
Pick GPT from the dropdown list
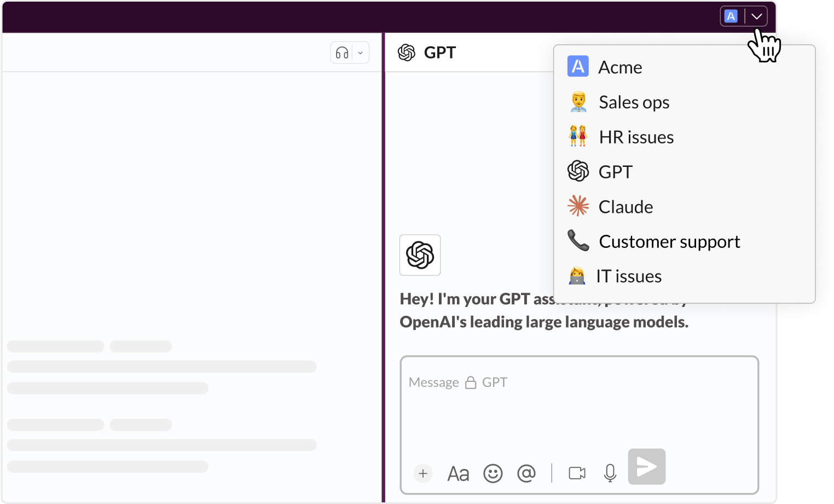point(684,172)
